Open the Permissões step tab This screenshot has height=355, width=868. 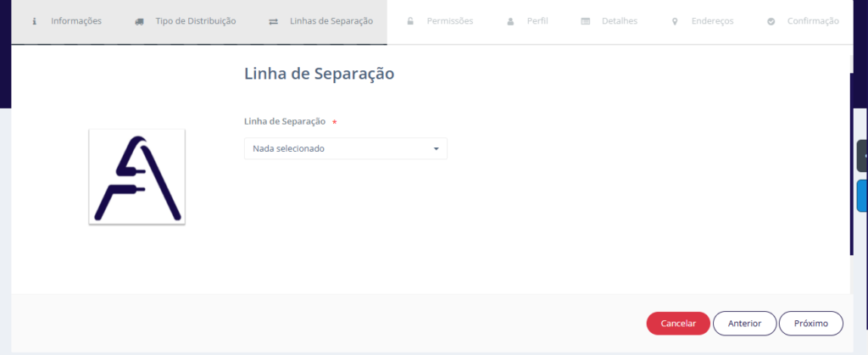[450, 20]
